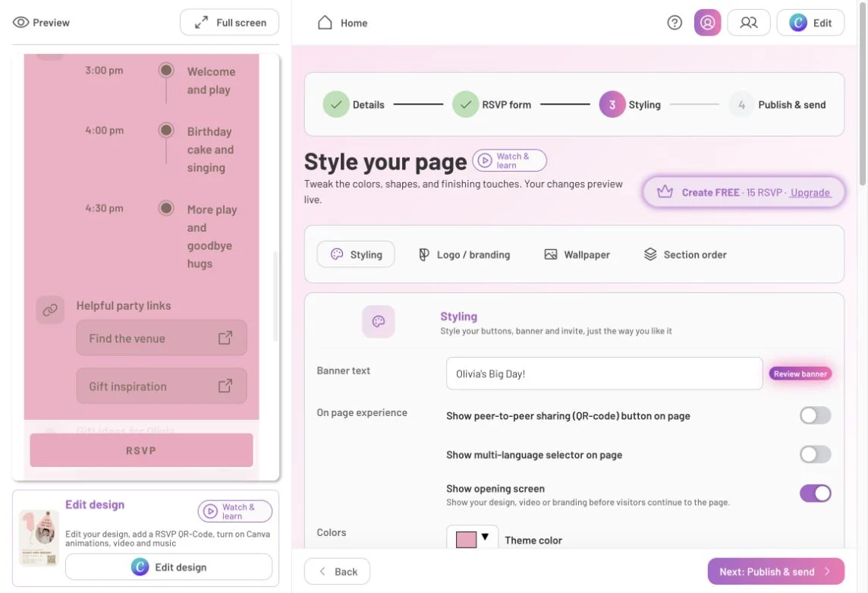Click the 4:30 pm timeline marker
Screen dimensions: 868x593
166,208
